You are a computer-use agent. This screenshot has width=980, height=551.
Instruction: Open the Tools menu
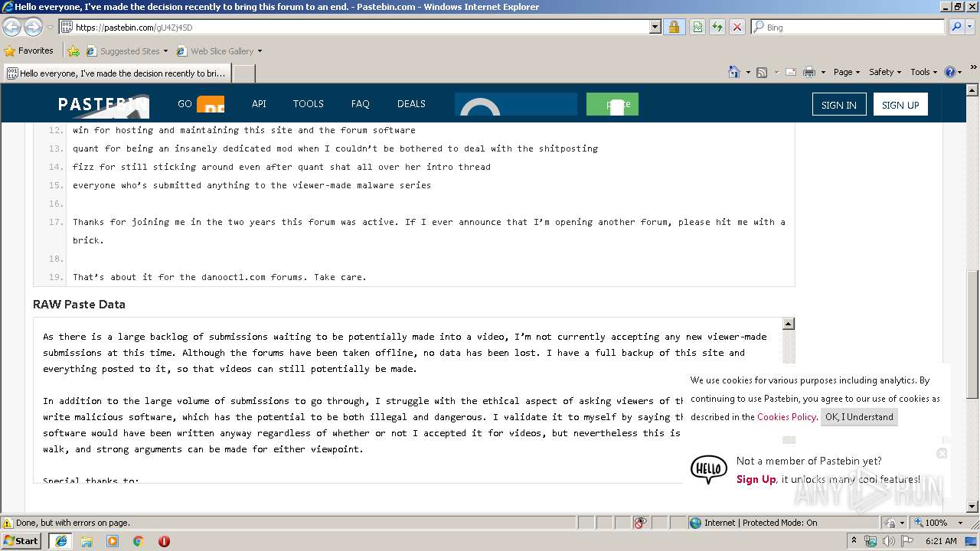(x=924, y=72)
